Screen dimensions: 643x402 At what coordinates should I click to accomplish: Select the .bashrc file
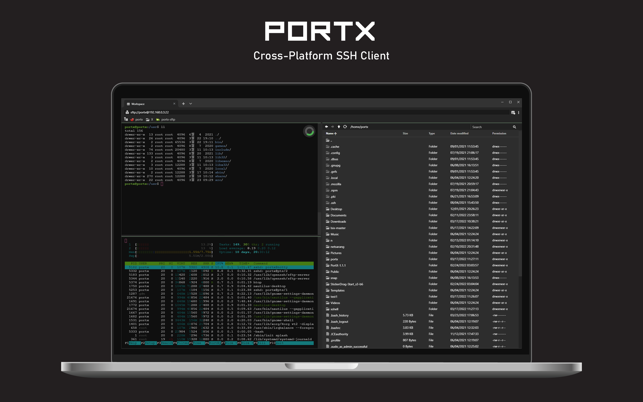[x=421, y=328]
